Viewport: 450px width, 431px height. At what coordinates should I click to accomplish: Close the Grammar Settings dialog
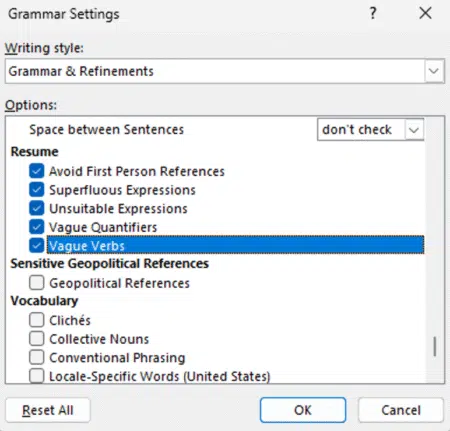425,13
